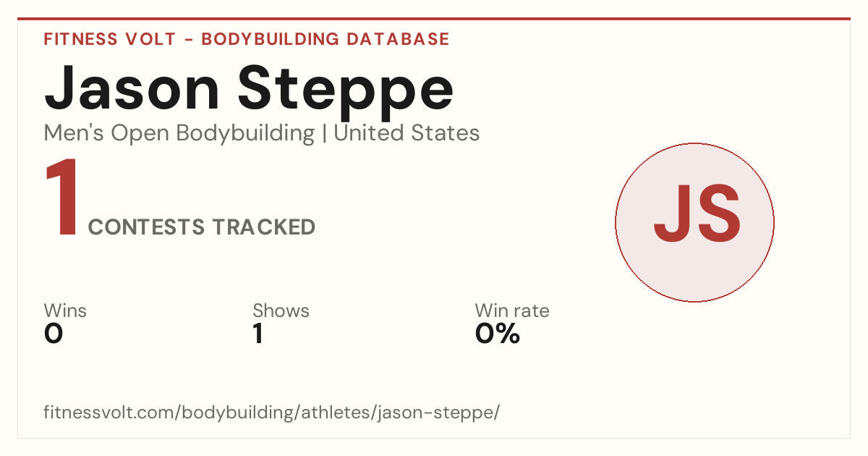The width and height of the screenshot is (868, 456).
Task: Click the United States country label
Action: coord(407,133)
